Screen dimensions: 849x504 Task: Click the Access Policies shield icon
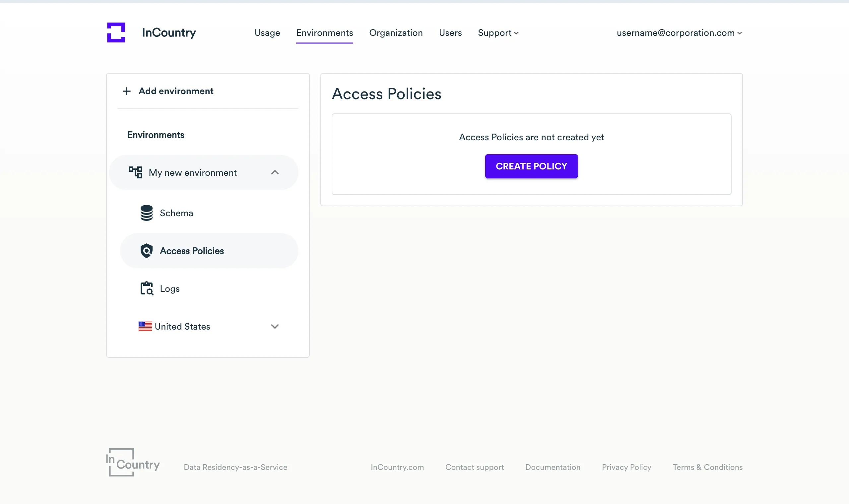[x=146, y=251]
